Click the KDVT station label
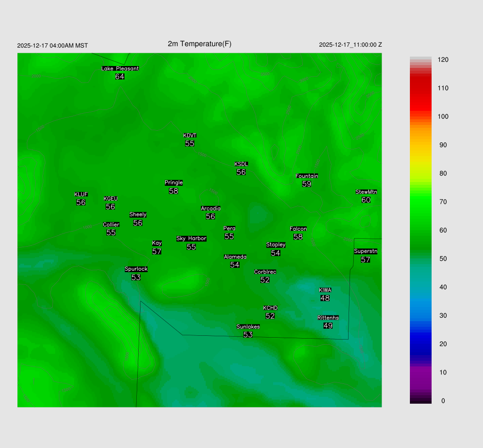 pyautogui.click(x=190, y=136)
